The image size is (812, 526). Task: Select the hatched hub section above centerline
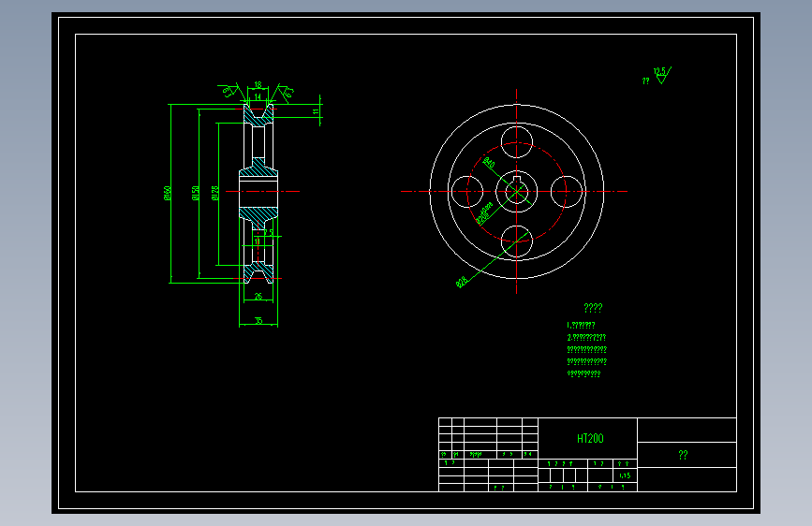click(x=258, y=168)
